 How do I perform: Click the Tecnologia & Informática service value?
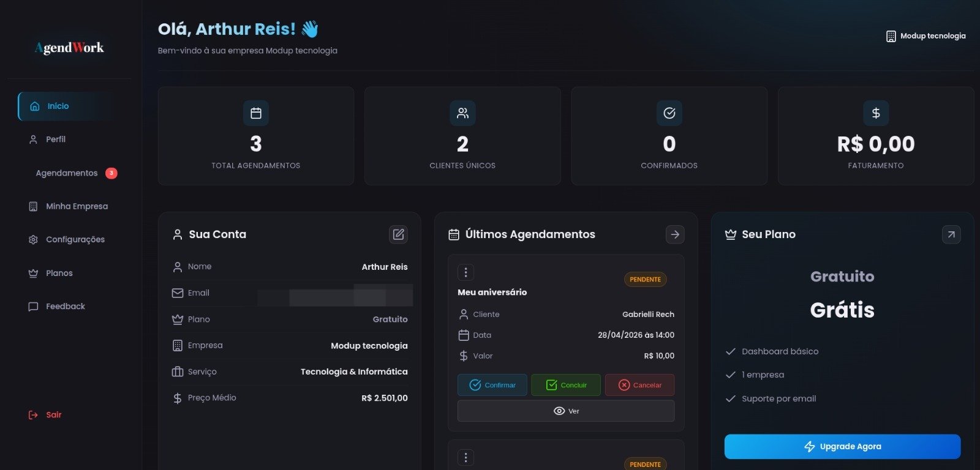(x=354, y=372)
